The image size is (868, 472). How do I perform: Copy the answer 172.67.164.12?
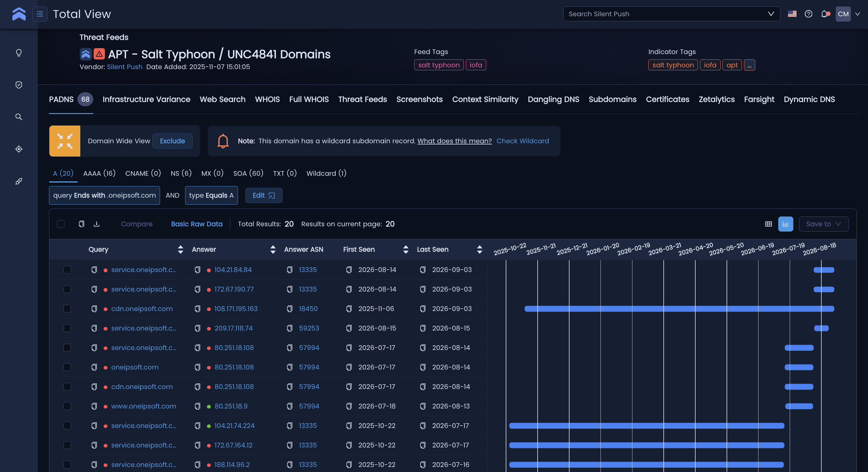point(198,445)
